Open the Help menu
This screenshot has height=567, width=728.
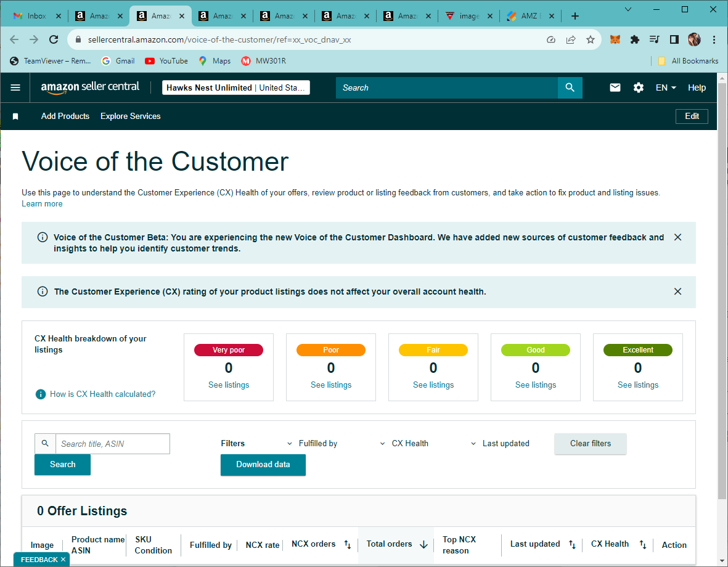[697, 88]
